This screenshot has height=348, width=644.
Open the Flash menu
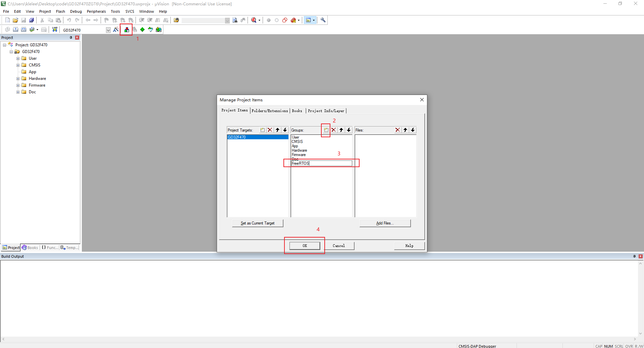[60, 11]
